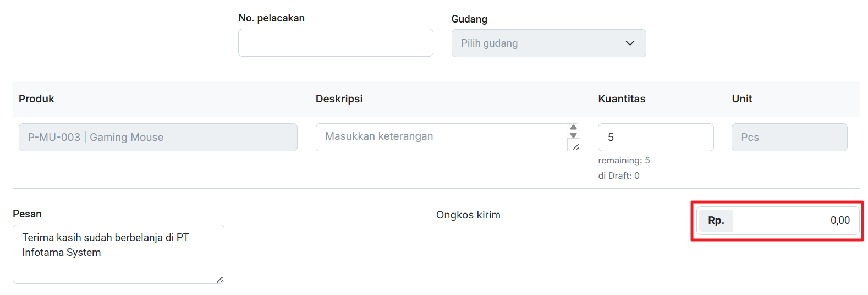
Task: Click the Rp. currency prefix
Action: pyautogui.click(x=716, y=221)
